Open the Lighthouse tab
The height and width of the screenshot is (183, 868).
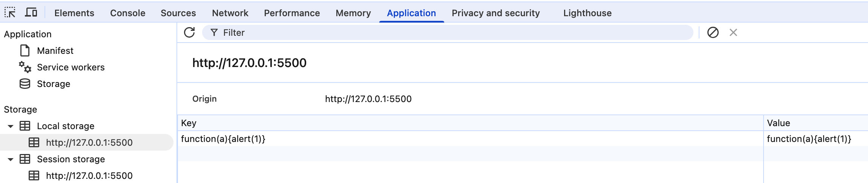(587, 13)
